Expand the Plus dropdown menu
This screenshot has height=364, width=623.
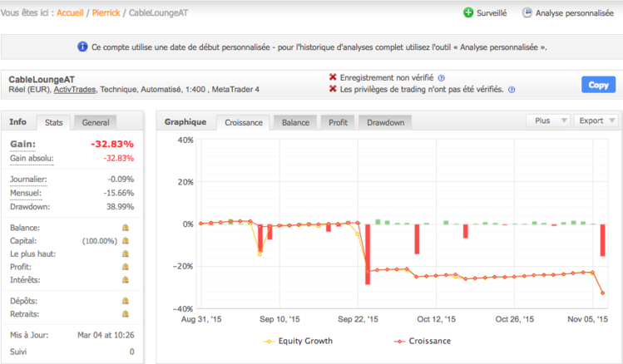click(548, 121)
